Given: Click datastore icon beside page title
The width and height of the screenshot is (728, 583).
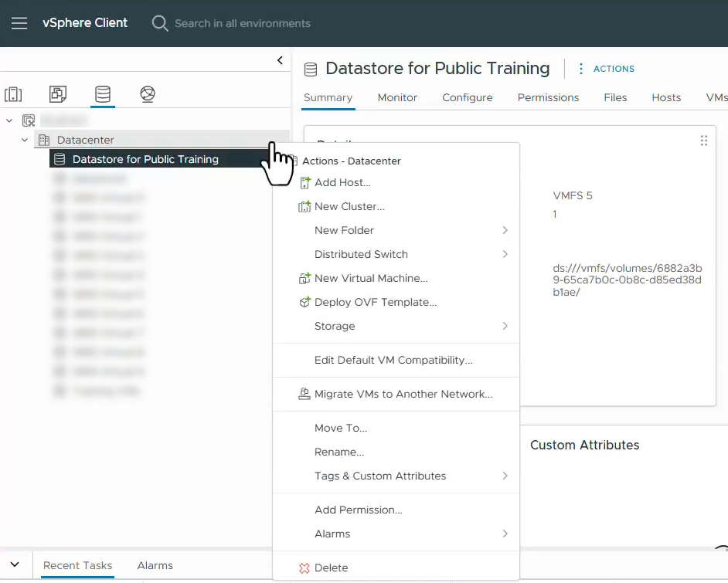Looking at the screenshot, I should click(x=311, y=69).
